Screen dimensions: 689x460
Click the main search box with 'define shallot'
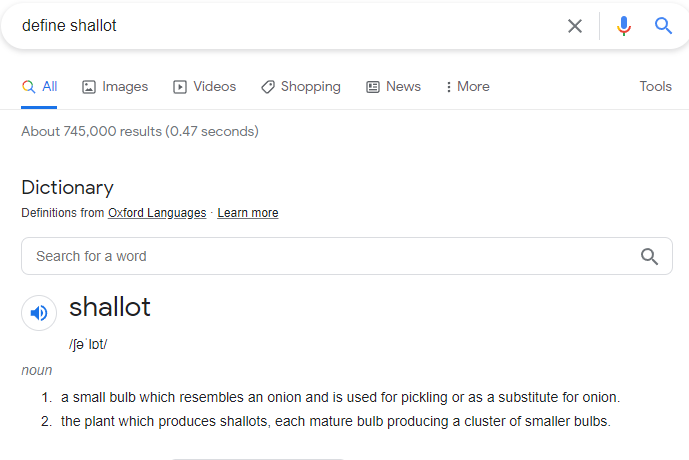click(x=280, y=26)
